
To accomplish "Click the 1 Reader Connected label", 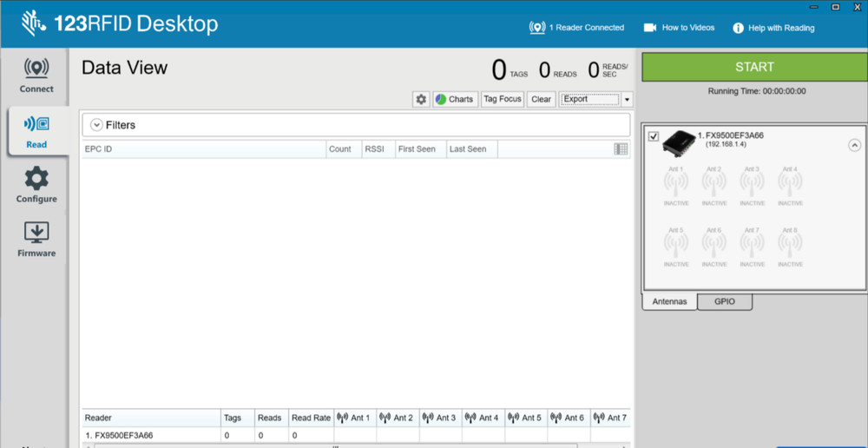I will pos(586,28).
